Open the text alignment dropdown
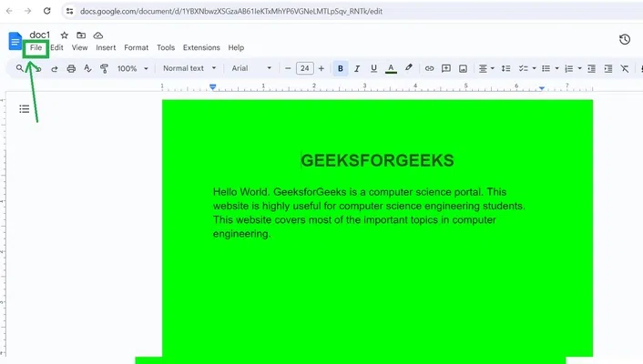 pyautogui.click(x=486, y=68)
